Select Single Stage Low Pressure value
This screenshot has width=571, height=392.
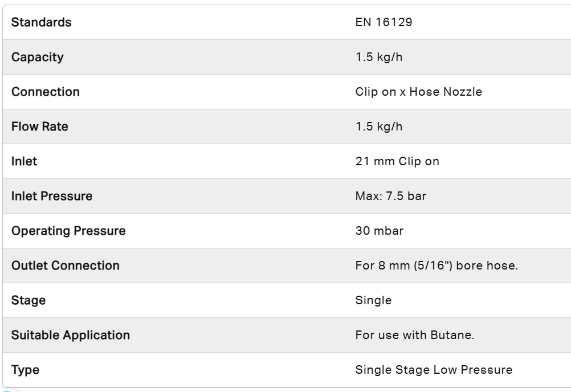(x=434, y=370)
